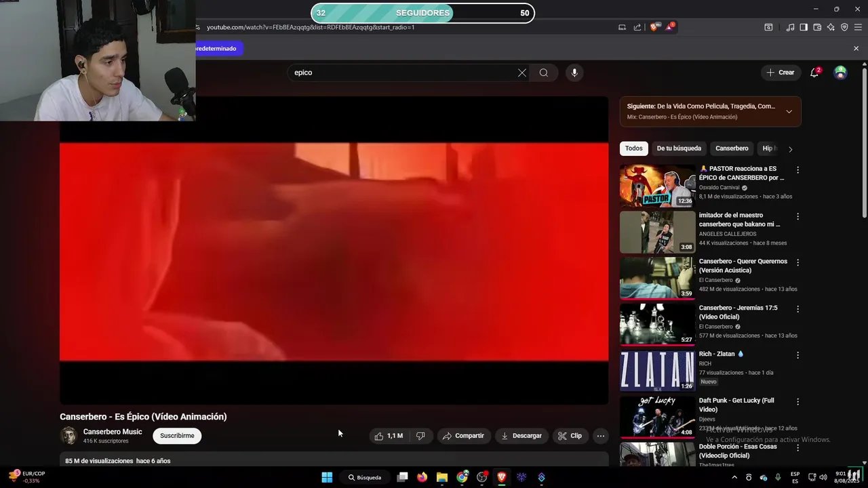This screenshot has height=488, width=868.
Task: Open options for PASTOR reacciona video
Action: [797, 170]
